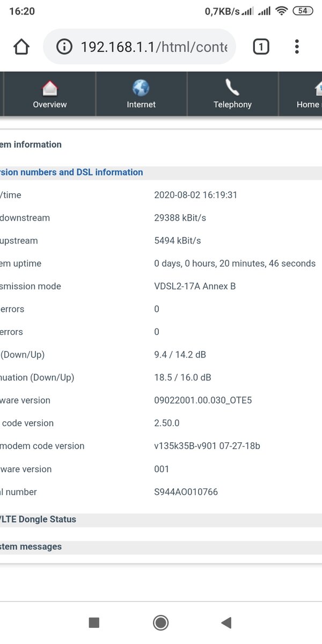This screenshot has width=322, height=644.
Task: Select the serial number S944AO010766 text
Action: pyautogui.click(x=186, y=492)
